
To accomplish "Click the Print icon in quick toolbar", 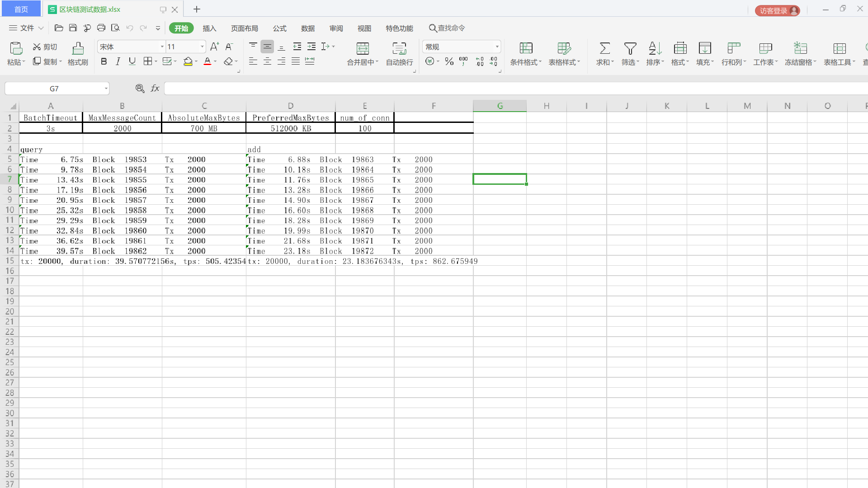I will point(101,28).
